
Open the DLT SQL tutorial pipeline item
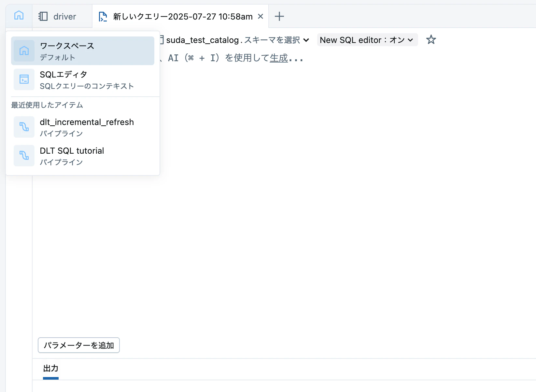point(83,156)
